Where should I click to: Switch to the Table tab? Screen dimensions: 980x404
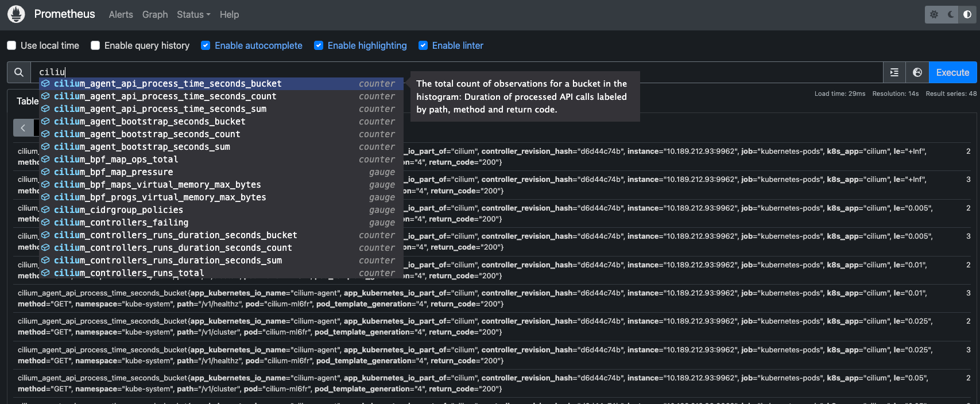tap(27, 101)
